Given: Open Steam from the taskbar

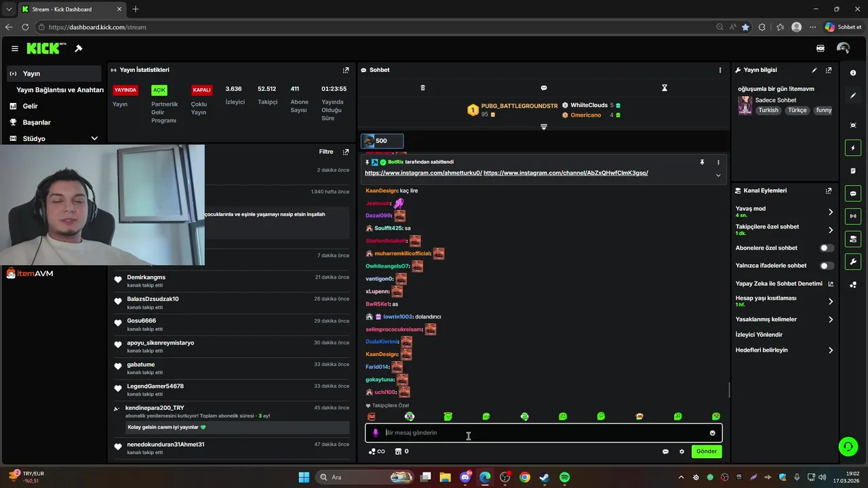Looking at the screenshot, I should [x=545, y=477].
